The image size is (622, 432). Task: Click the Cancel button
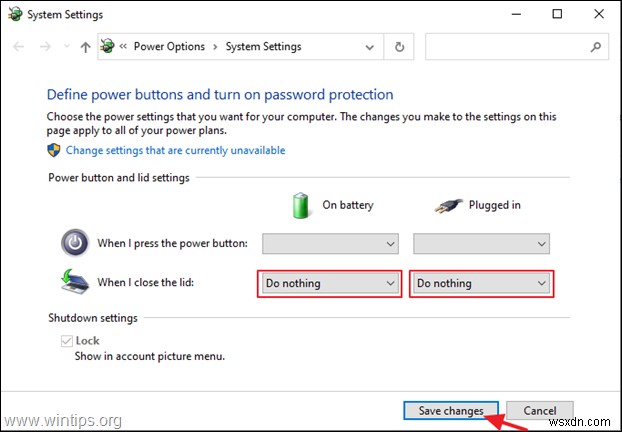pos(540,410)
